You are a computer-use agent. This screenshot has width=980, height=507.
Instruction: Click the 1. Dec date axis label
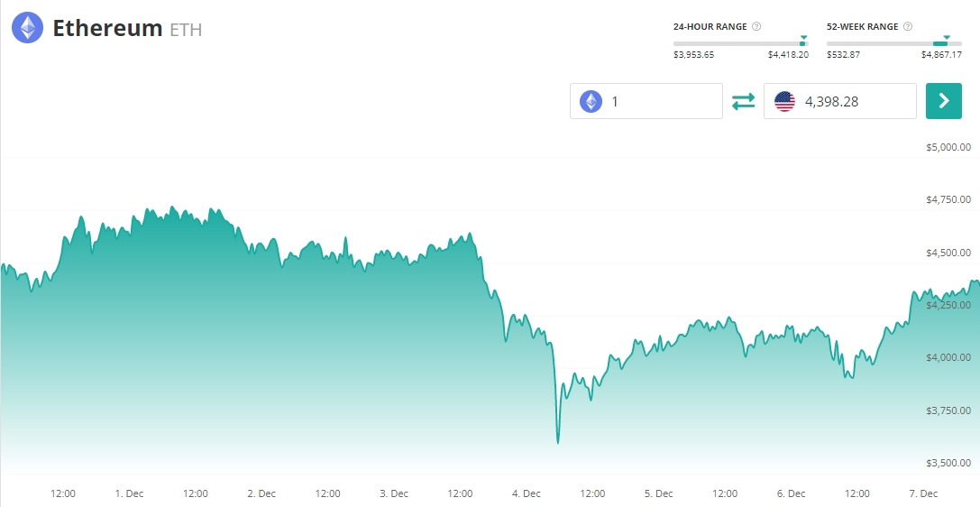(129, 493)
